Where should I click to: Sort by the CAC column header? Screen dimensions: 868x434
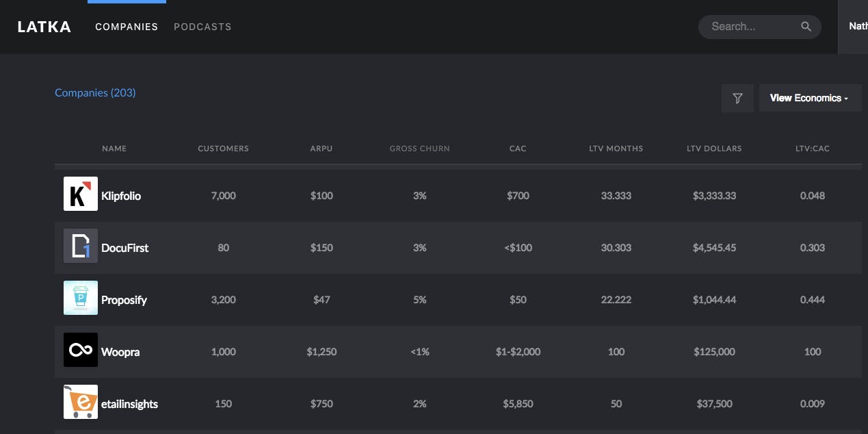pos(518,149)
